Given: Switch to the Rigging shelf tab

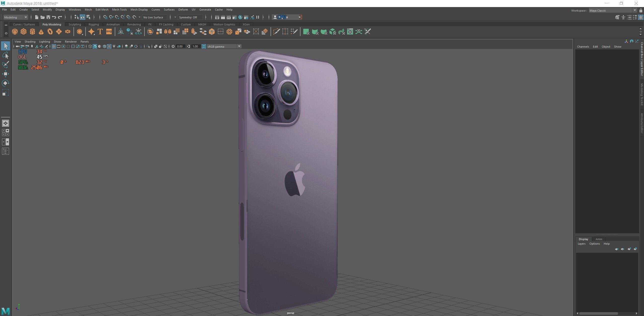Looking at the screenshot, I should pos(94,24).
